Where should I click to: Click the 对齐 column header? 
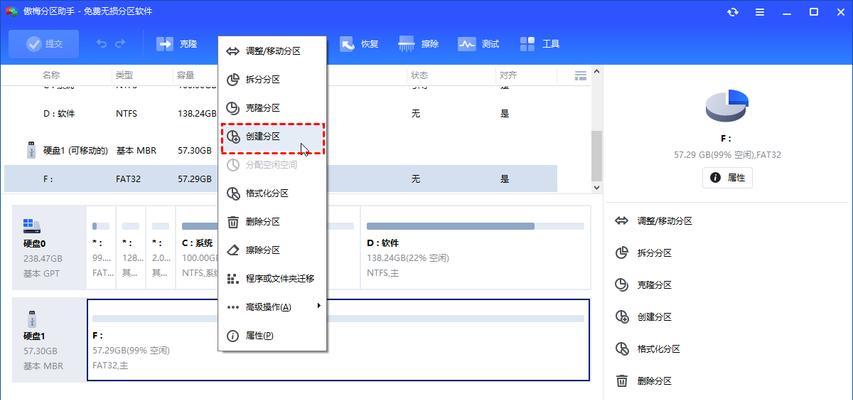click(509, 76)
